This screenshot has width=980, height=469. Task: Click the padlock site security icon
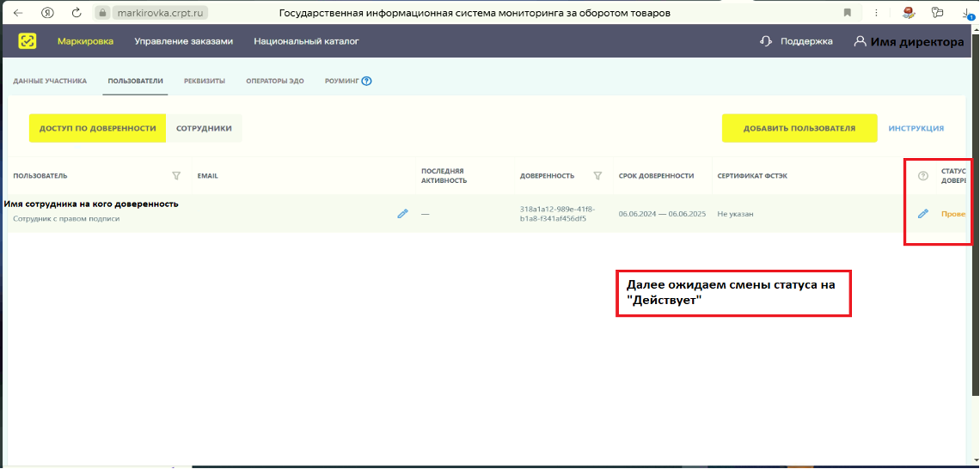pos(104,13)
